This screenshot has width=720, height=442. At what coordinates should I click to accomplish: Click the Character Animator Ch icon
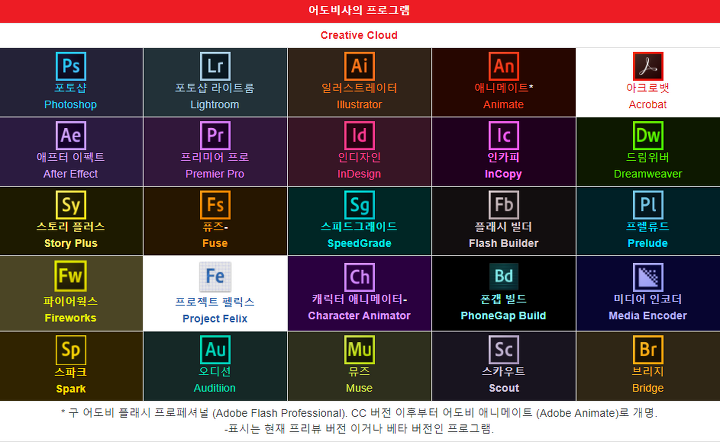tap(359, 277)
